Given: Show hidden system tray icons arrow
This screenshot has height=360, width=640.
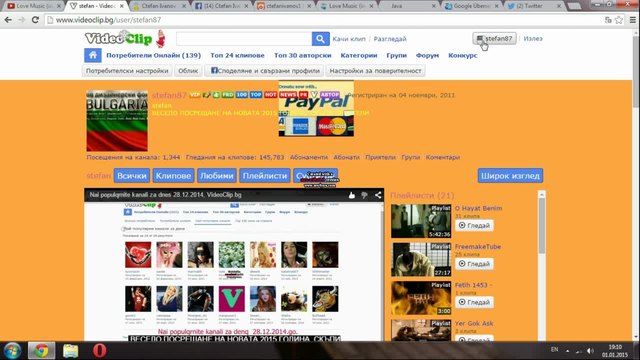Looking at the screenshot, I should (x=567, y=350).
